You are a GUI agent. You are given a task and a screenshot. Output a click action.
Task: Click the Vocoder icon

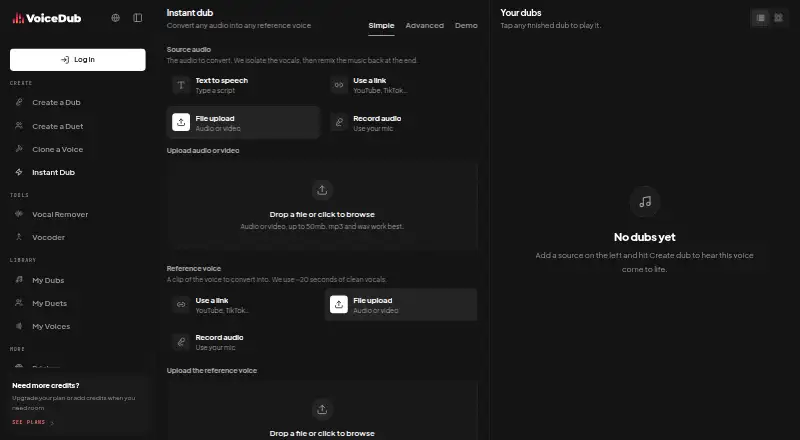click(19, 237)
